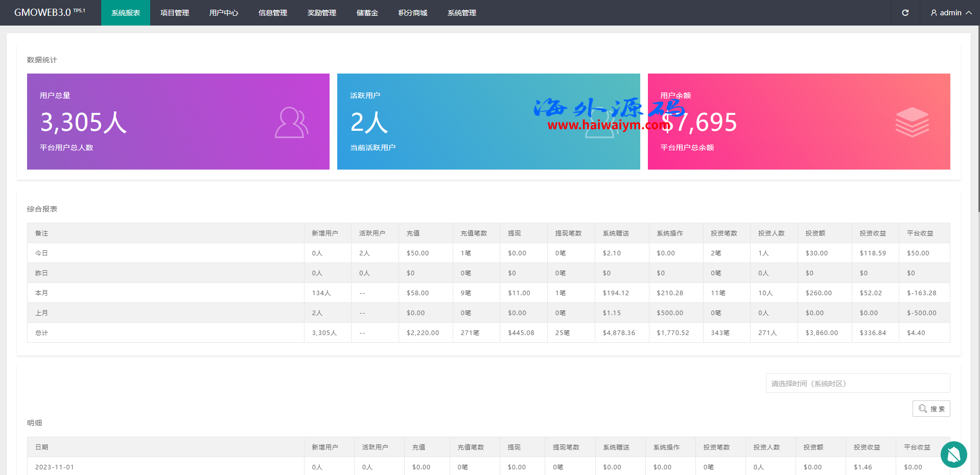Open the 积分商城 menu
The width and height of the screenshot is (980, 475).
[x=412, y=13]
